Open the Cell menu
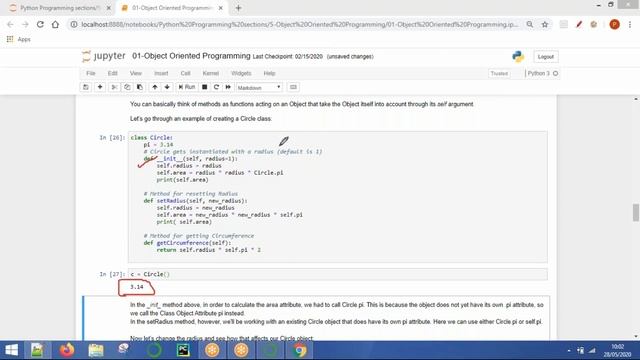The width and height of the screenshot is (640, 360). [185, 73]
